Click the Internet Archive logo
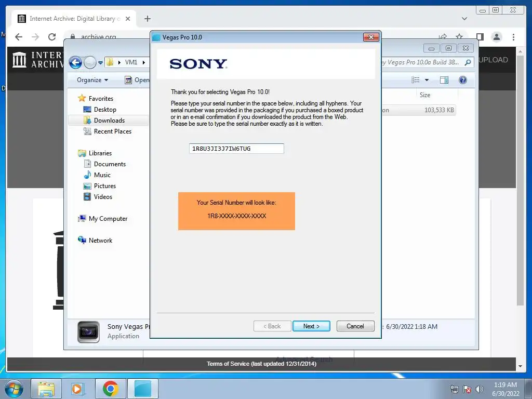The width and height of the screenshot is (532, 399). (37, 60)
